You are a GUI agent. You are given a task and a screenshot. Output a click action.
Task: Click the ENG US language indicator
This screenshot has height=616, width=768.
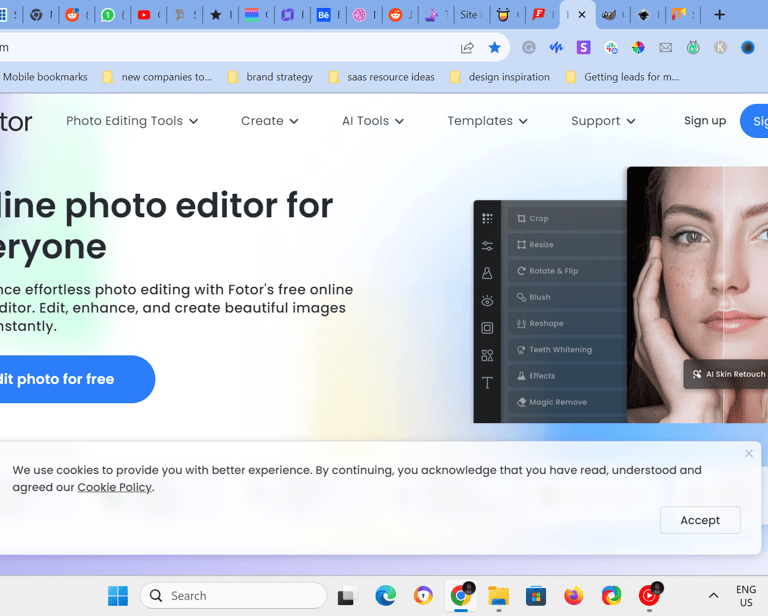click(746, 596)
